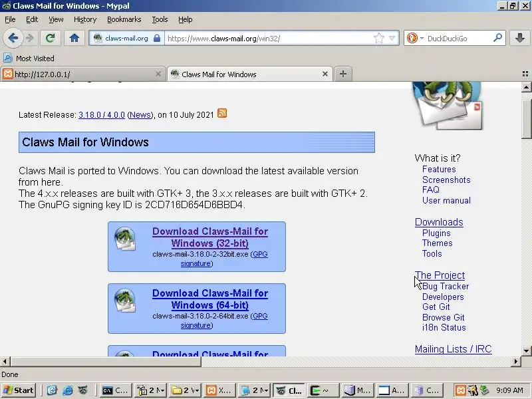Click the 32-bit download package icon
532x399 pixels.
pos(125,239)
